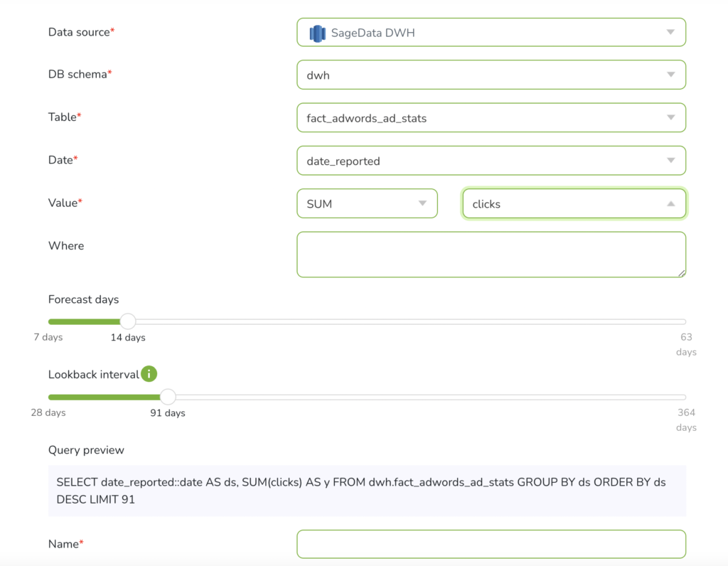Collapse the clicks column dropdown
Image resolution: width=728 pixels, height=566 pixels.
[574, 203]
